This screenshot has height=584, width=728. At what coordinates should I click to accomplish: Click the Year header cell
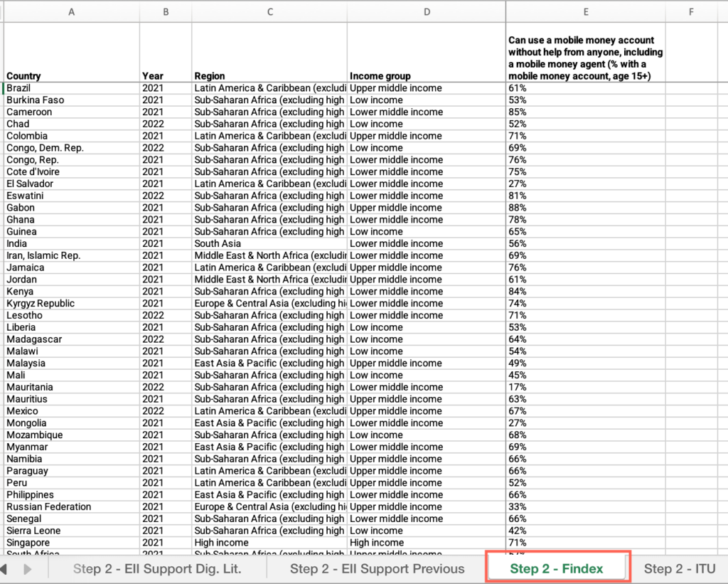coord(166,53)
